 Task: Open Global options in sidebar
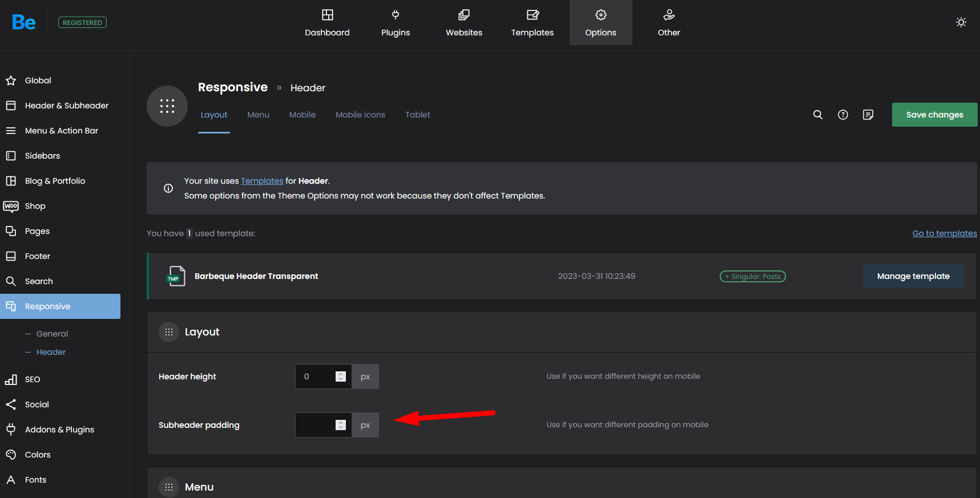pyautogui.click(x=61, y=80)
